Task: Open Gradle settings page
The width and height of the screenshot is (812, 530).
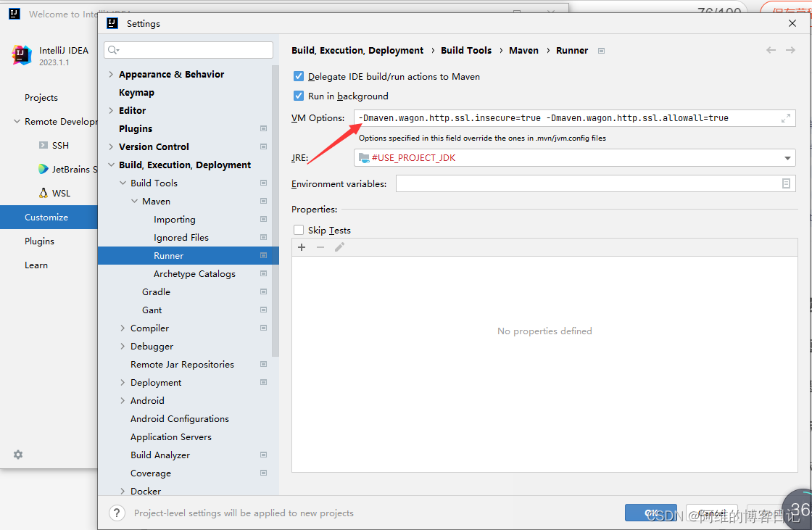Action: click(x=156, y=291)
